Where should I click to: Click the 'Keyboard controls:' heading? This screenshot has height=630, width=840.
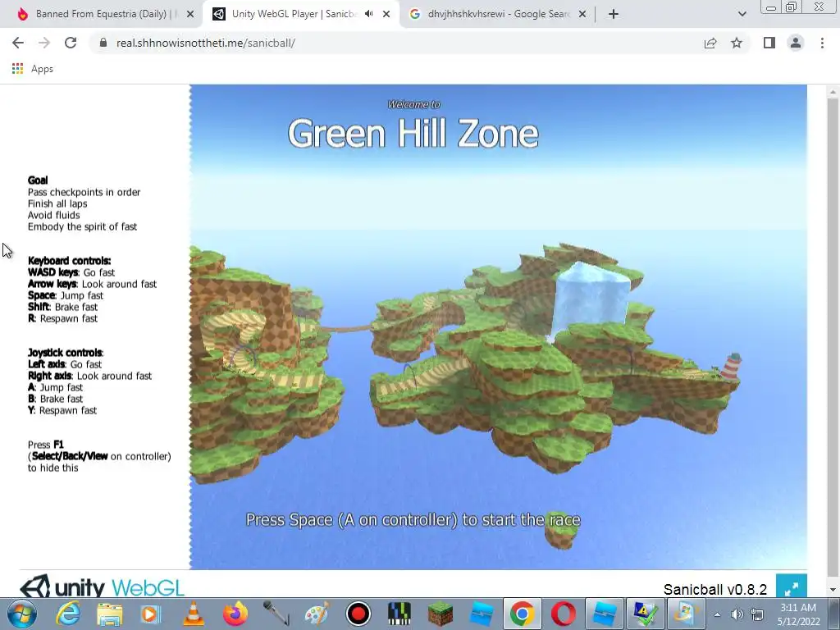pos(69,261)
